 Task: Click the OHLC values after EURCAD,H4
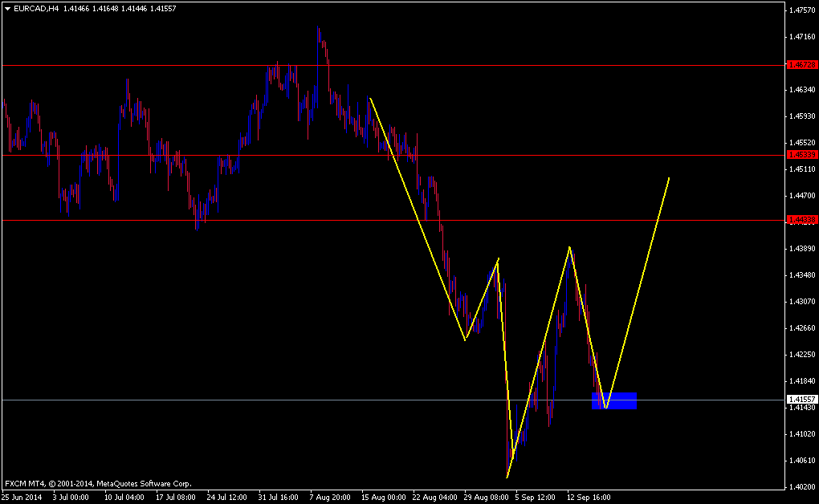pyautogui.click(x=120, y=8)
